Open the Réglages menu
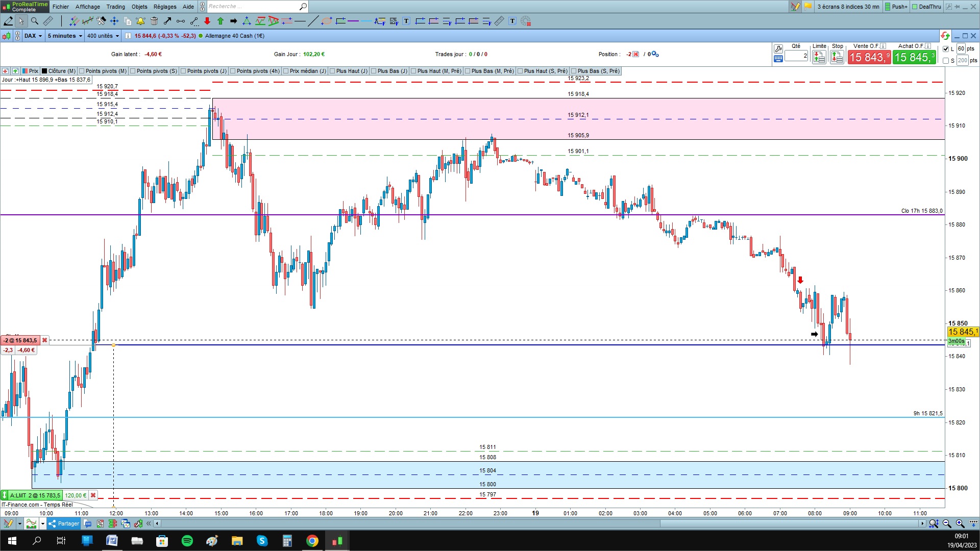 coord(165,7)
